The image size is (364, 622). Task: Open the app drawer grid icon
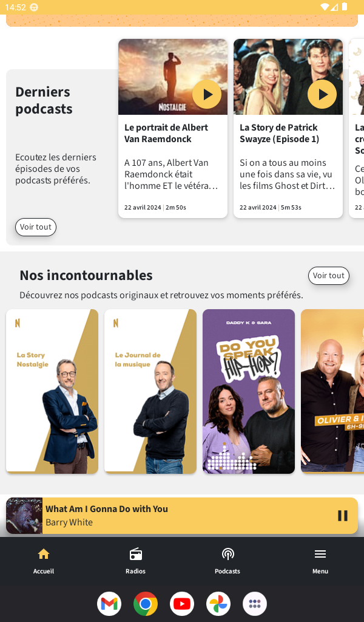255,604
